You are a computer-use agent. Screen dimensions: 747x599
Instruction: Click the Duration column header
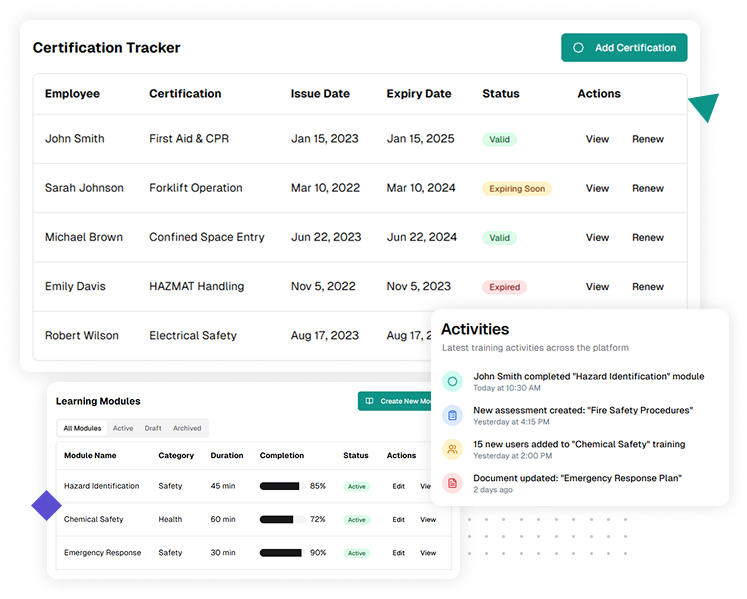click(x=227, y=456)
